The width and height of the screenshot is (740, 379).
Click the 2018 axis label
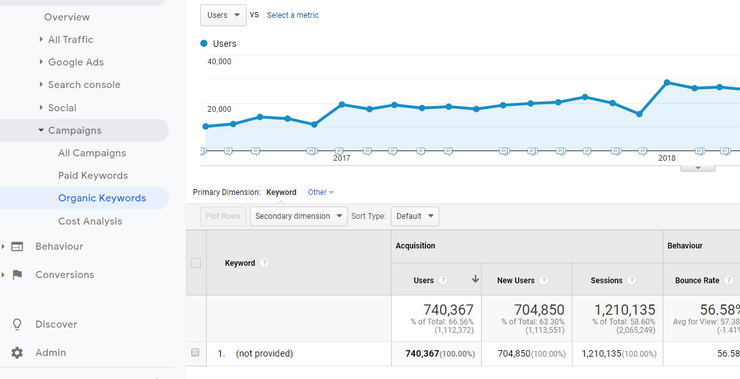click(667, 158)
